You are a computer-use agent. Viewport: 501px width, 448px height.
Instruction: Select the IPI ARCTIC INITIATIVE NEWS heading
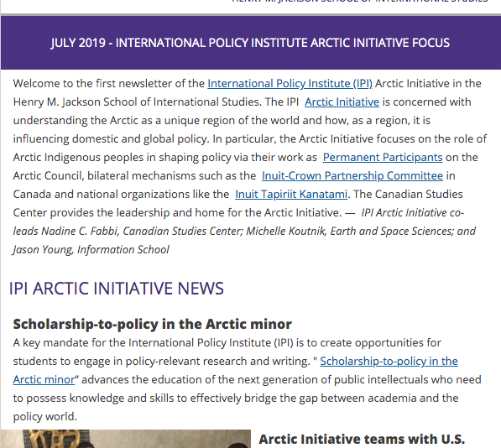(x=117, y=289)
